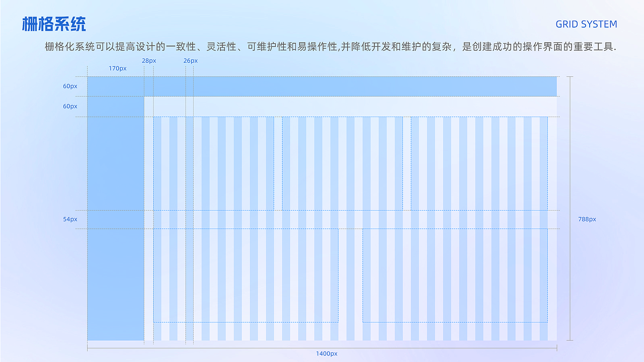Click the solid blue top header band
This screenshot has height=362, width=644.
click(322, 86)
